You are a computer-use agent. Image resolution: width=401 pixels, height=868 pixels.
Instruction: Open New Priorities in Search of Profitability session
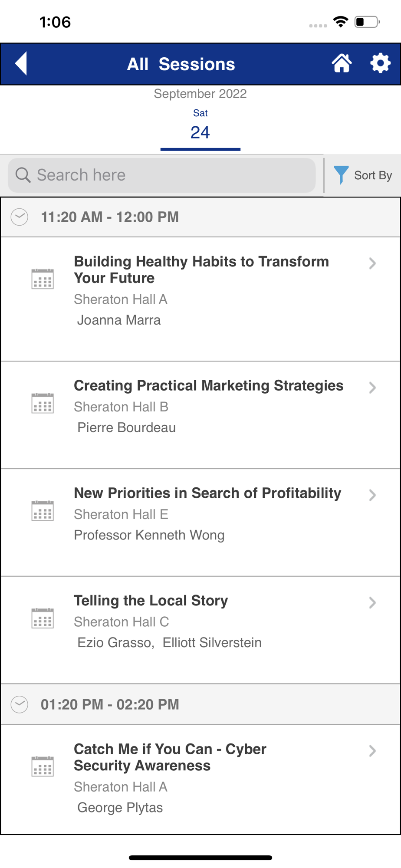point(200,523)
